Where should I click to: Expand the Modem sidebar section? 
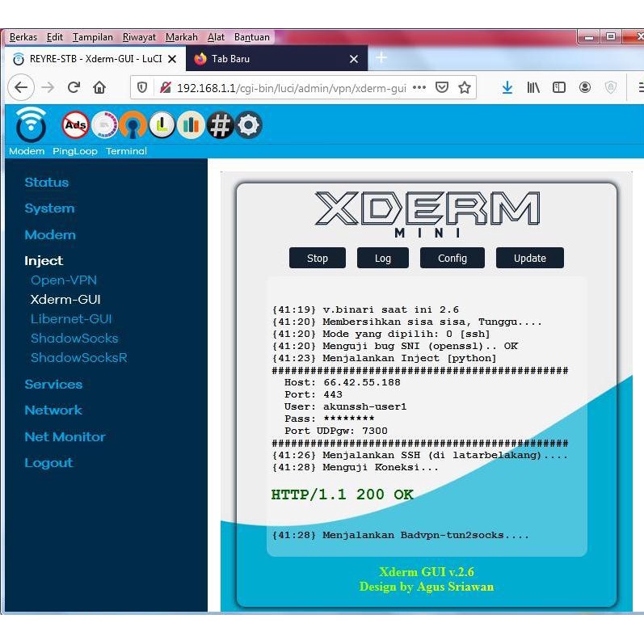click(50, 235)
